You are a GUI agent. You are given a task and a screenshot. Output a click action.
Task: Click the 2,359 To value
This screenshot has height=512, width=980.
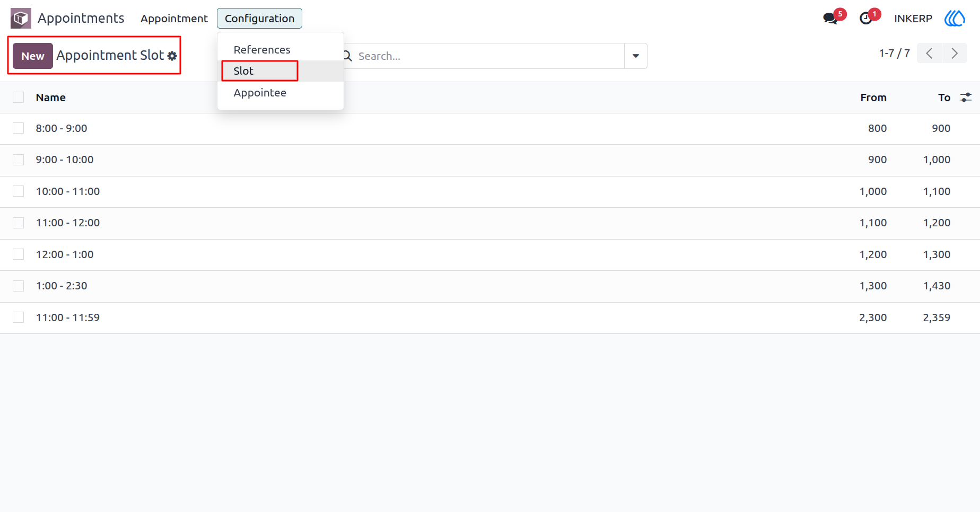pyautogui.click(x=937, y=317)
